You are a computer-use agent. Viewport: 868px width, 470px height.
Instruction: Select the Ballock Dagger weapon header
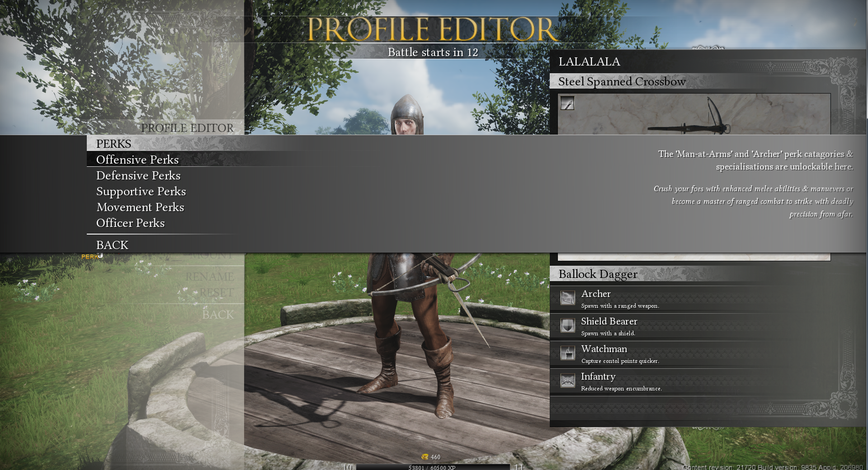click(598, 274)
